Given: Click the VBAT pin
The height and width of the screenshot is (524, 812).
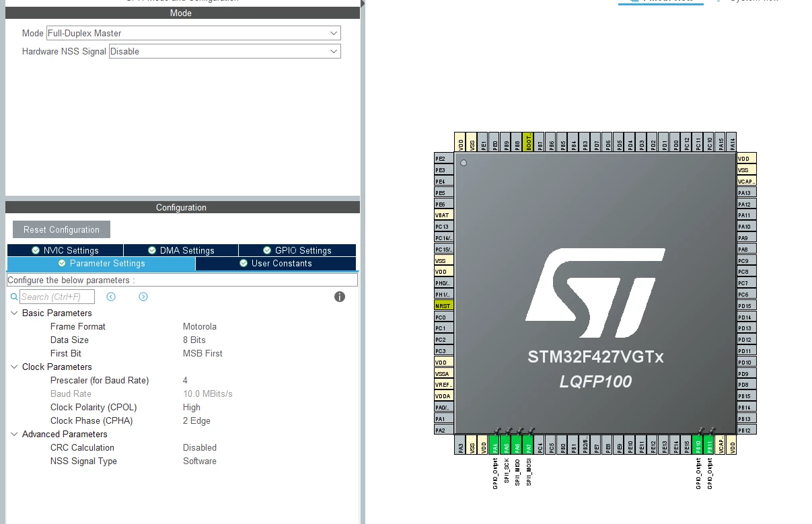Looking at the screenshot, I should [444, 215].
